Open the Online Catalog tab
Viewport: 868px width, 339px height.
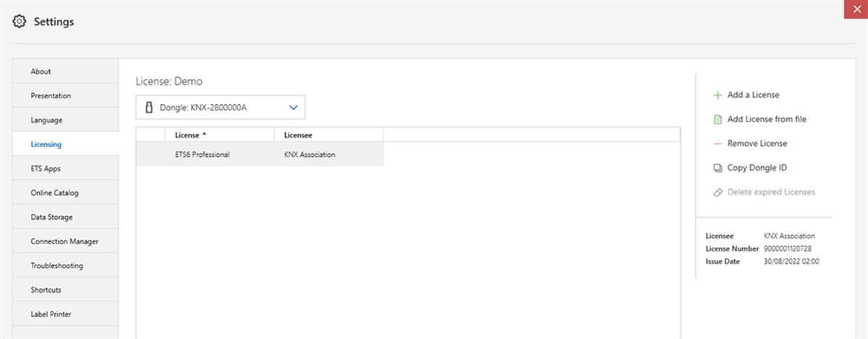coord(66,193)
